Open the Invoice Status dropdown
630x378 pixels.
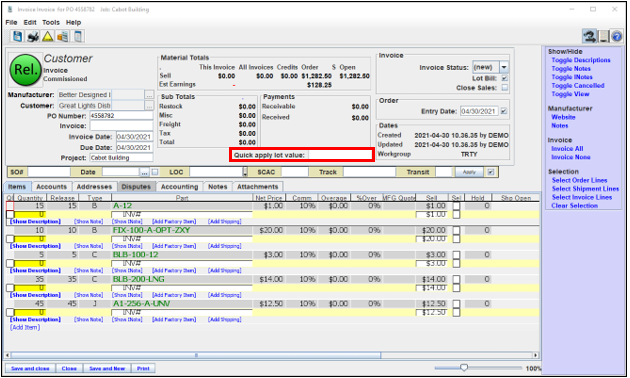[504, 67]
